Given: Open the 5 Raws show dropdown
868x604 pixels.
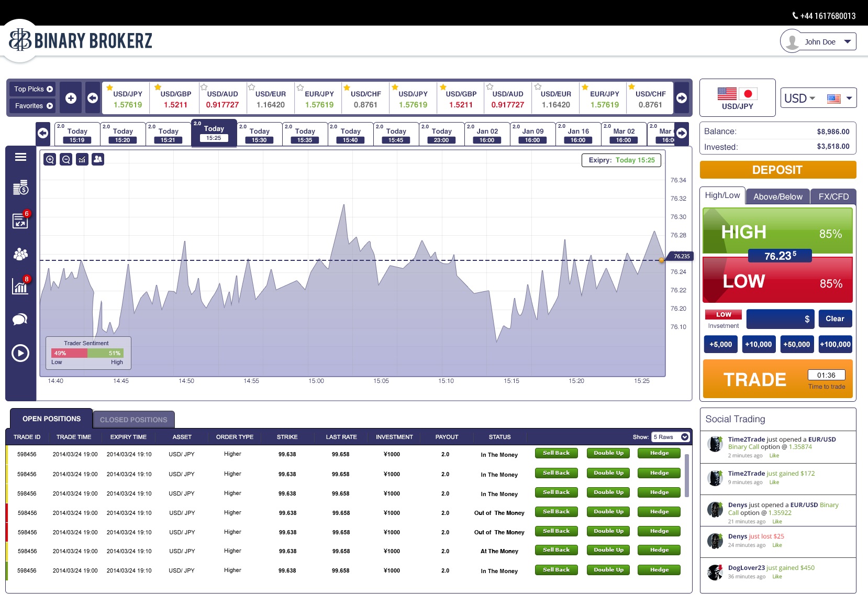Looking at the screenshot, I should click(x=670, y=437).
